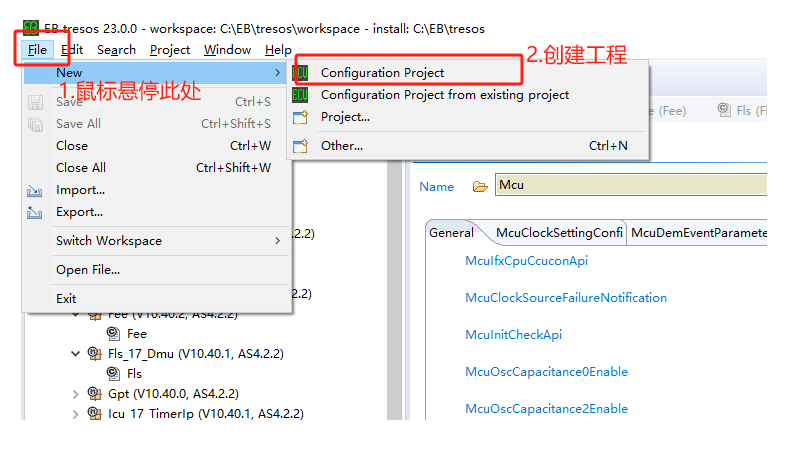
Task: Click the Name input field containing Mcu
Action: pos(640,185)
